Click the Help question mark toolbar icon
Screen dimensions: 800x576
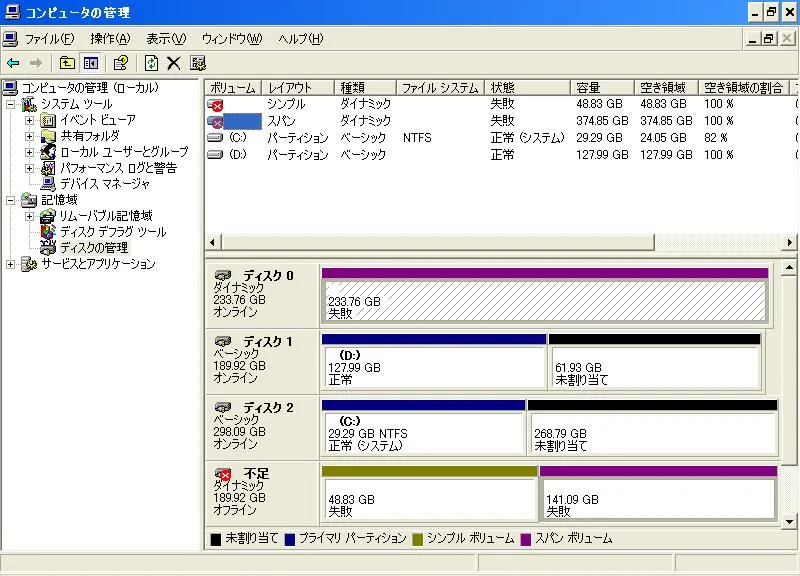coord(121,63)
